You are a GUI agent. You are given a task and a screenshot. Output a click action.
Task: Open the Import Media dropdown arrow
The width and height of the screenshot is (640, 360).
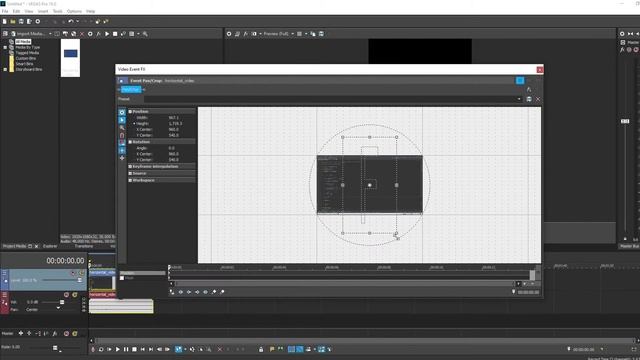[50, 34]
